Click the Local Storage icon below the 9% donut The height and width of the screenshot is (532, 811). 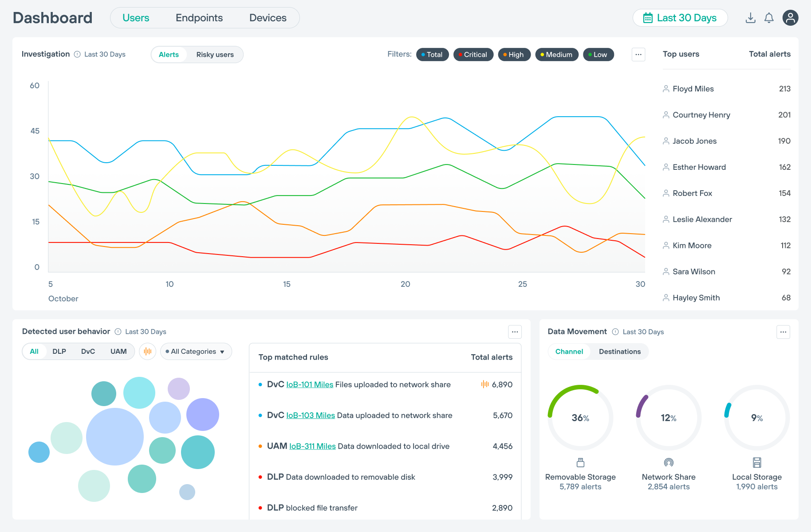click(756, 462)
